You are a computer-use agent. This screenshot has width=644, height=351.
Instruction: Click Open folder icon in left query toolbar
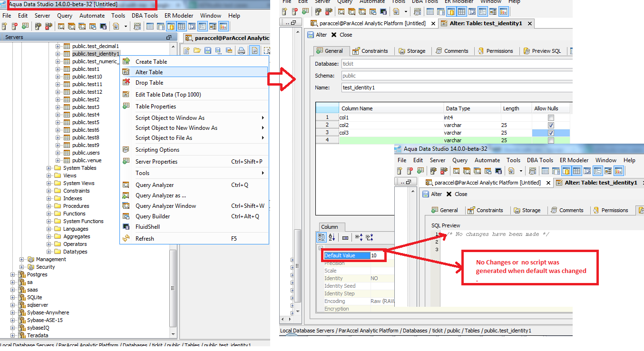[196, 50]
